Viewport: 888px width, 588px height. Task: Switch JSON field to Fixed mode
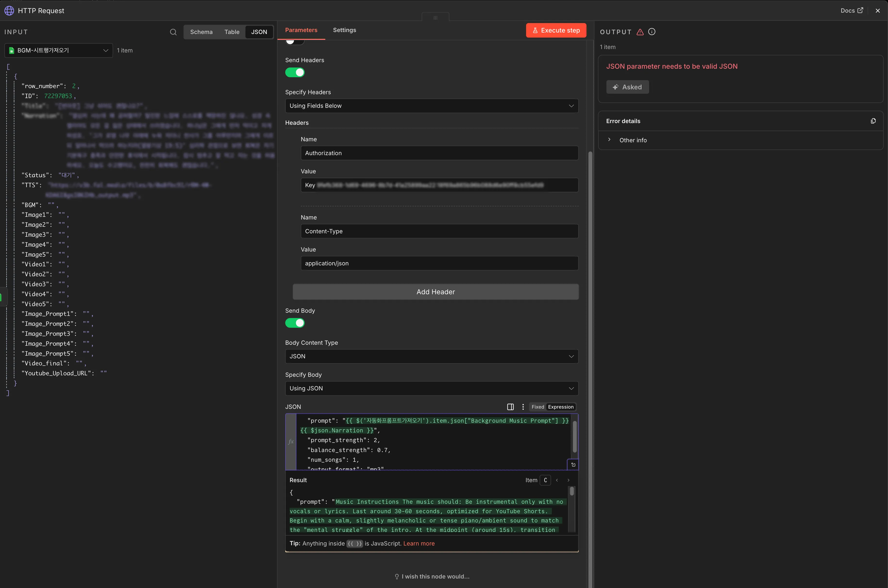537,407
